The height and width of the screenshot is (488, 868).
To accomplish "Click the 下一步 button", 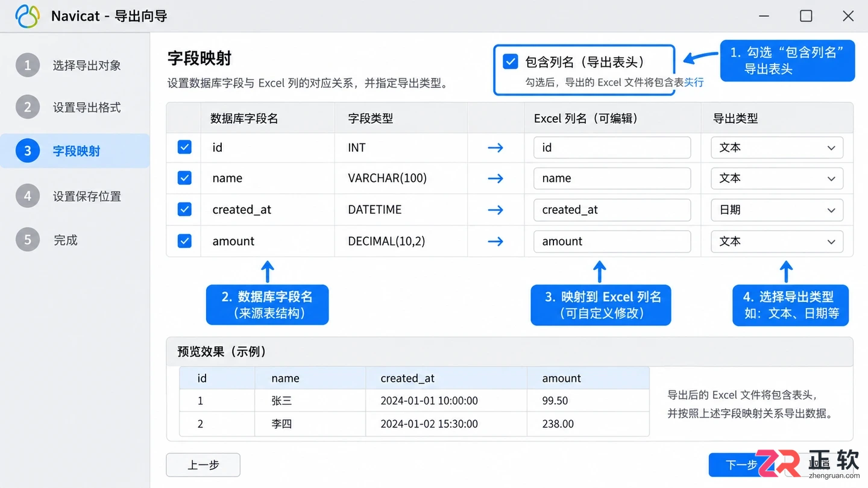I will coord(741,465).
